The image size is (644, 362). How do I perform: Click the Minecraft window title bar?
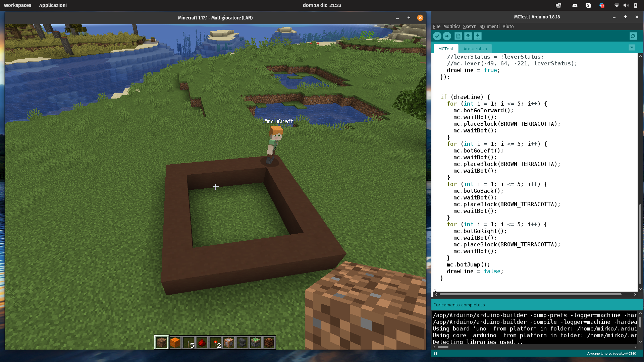point(215,18)
